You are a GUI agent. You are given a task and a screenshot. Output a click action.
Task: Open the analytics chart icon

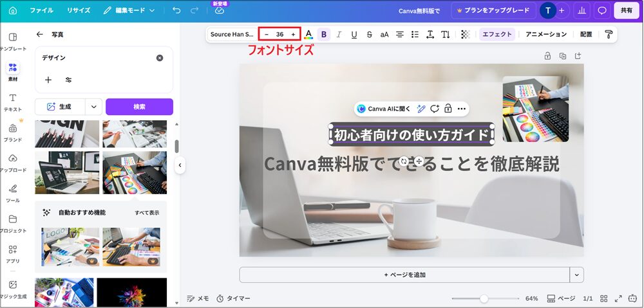(x=582, y=11)
